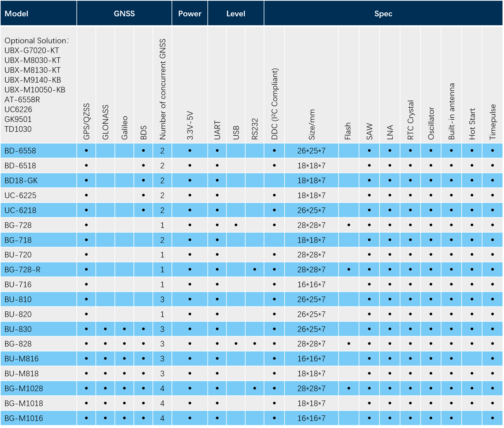Image resolution: width=504 pixels, height=428 pixels.
Task: Click the GK9501 optional solution
Action: (18, 119)
